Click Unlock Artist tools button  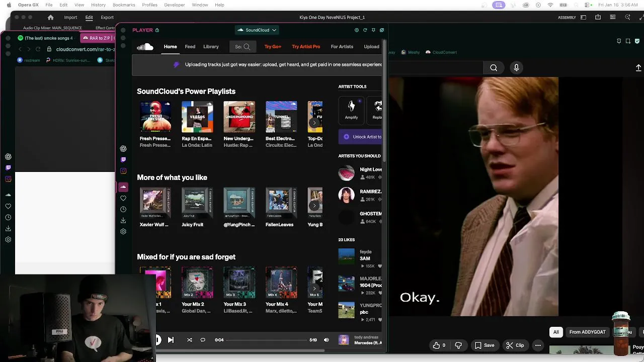(361, 137)
